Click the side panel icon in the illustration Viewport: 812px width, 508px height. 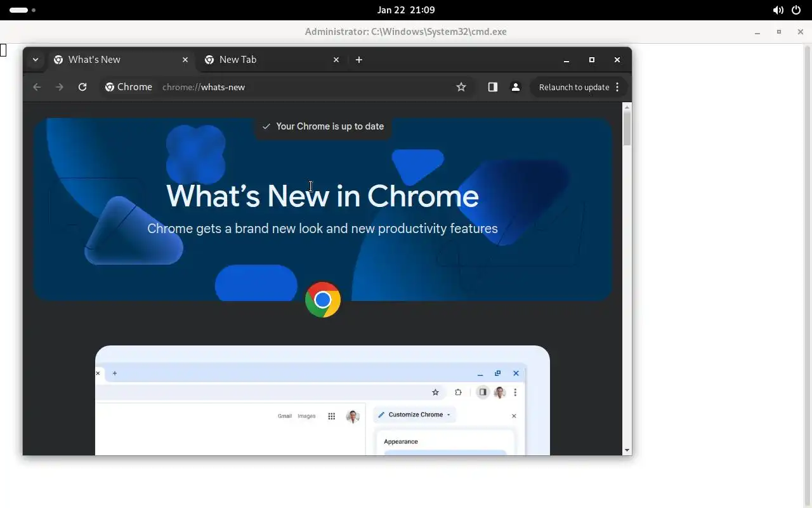click(483, 392)
